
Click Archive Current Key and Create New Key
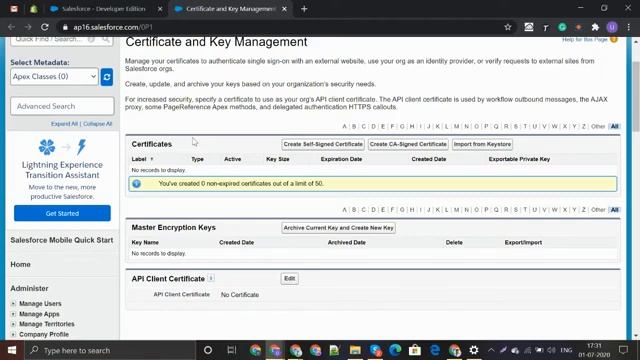click(338, 228)
